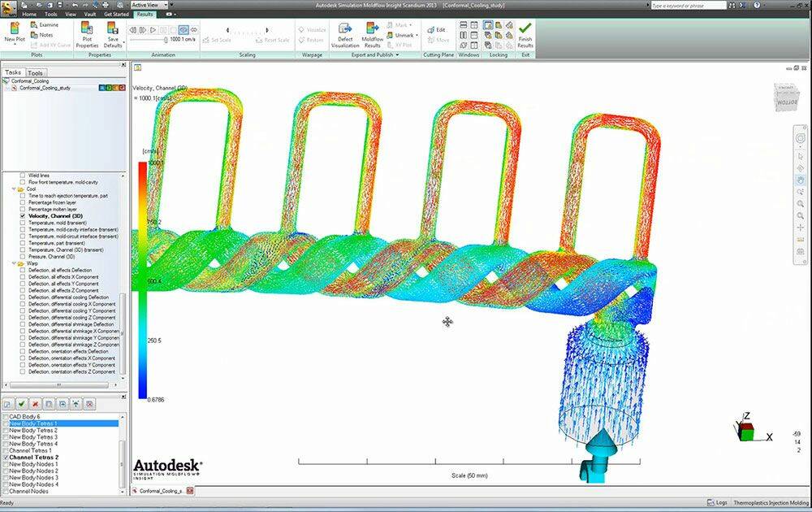The image size is (812, 512).
Task: Uncheck Velocity, Channel (3D) result
Action: tap(23, 216)
